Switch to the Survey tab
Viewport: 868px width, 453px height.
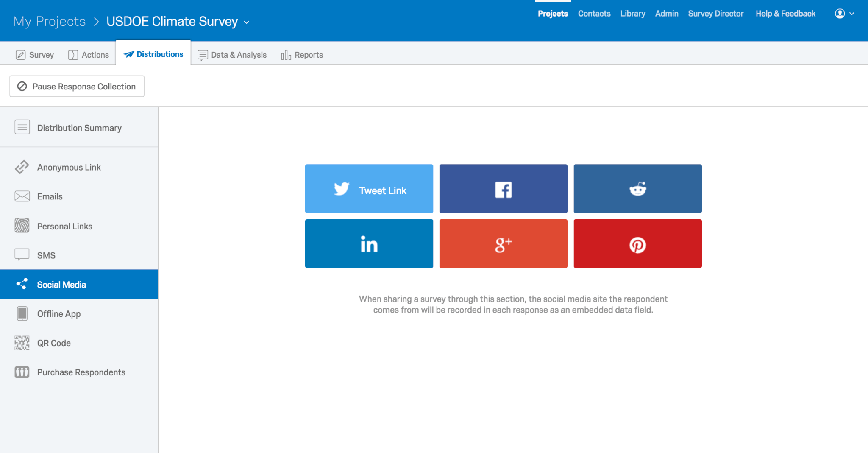point(35,55)
